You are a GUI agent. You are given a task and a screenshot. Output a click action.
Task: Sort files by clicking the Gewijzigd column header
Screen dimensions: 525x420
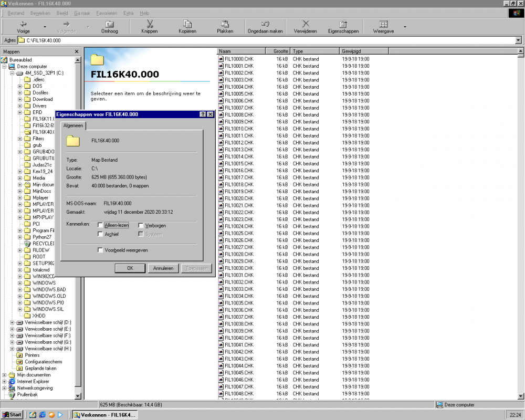tap(363, 51)
